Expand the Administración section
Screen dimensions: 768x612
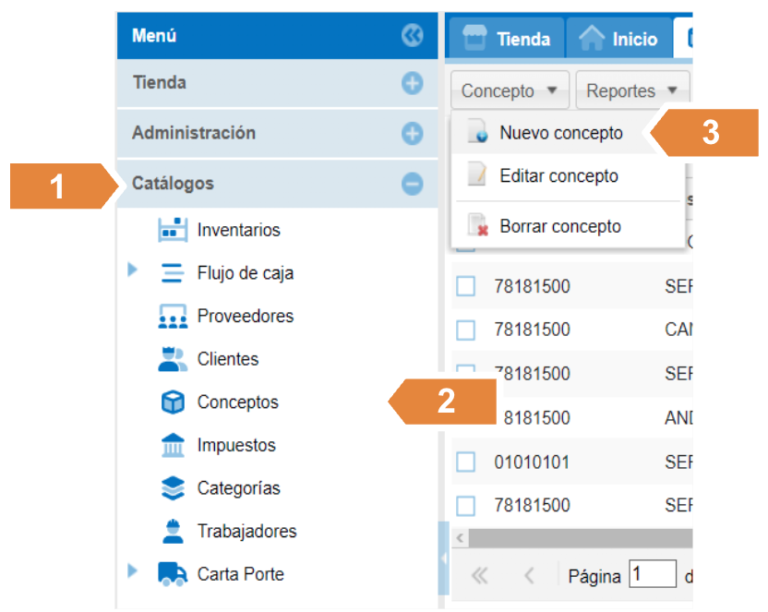[x=412, y=133]
